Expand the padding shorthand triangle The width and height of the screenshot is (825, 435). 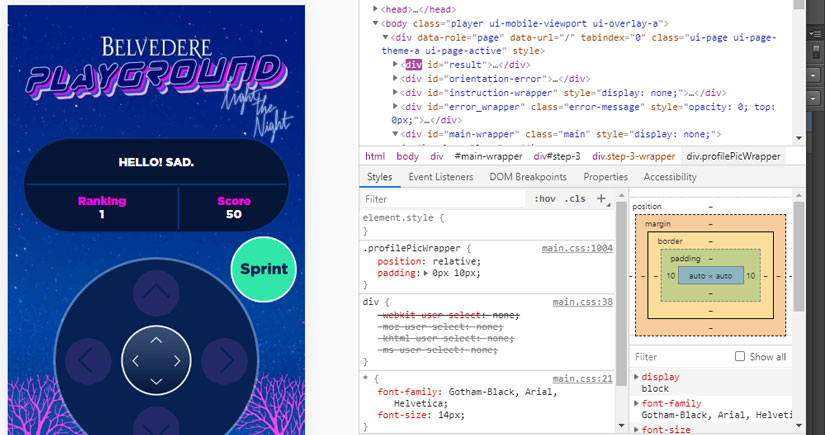(426, 273)
